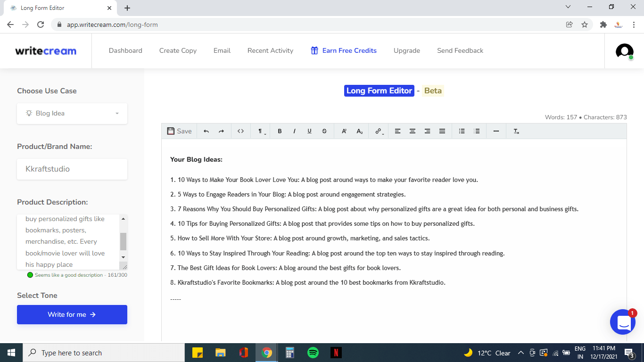The image size is (644, 362).
Task: Open paragraph format dropdown
Action: [x=261, y=131]
